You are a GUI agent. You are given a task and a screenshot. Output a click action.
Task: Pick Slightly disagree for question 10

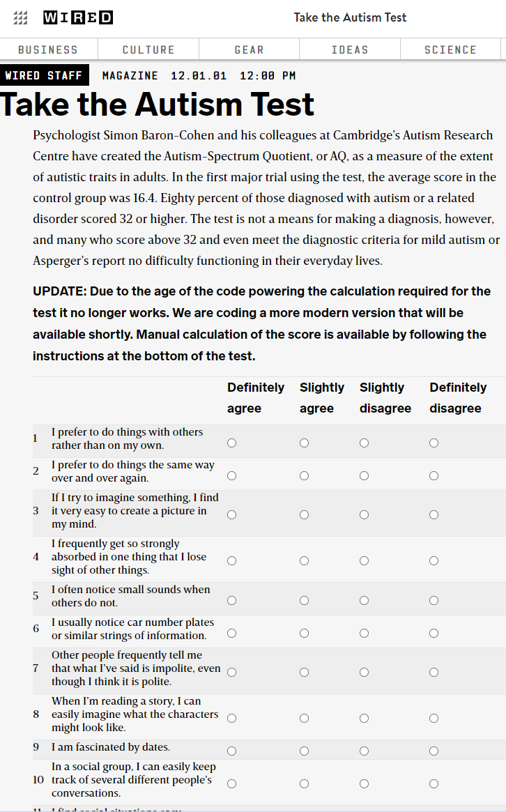pyautogui.click(x=365, y=784)
